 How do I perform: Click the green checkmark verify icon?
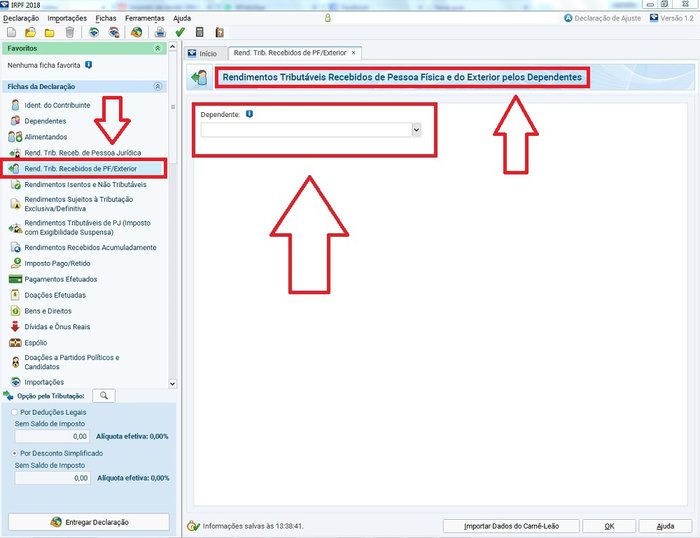pos(180,32)
